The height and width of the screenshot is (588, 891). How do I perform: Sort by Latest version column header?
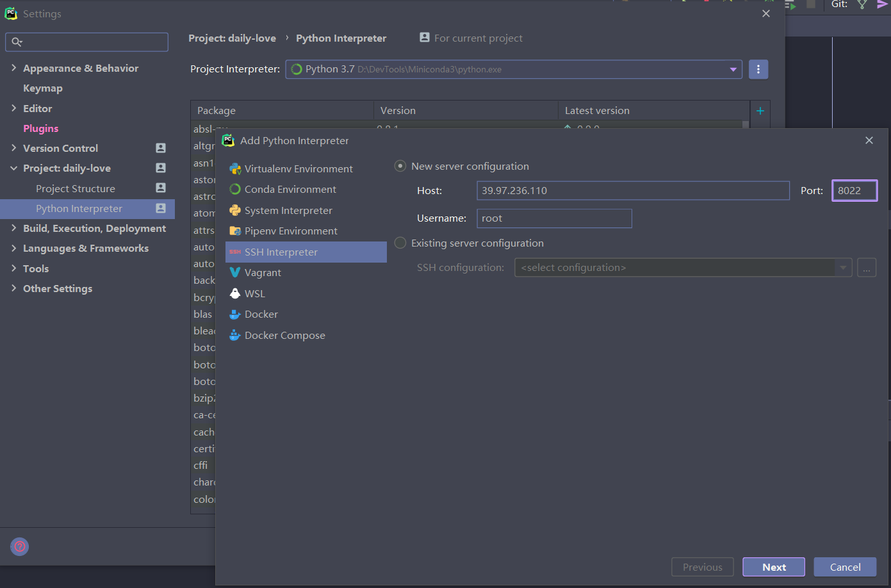653,111
